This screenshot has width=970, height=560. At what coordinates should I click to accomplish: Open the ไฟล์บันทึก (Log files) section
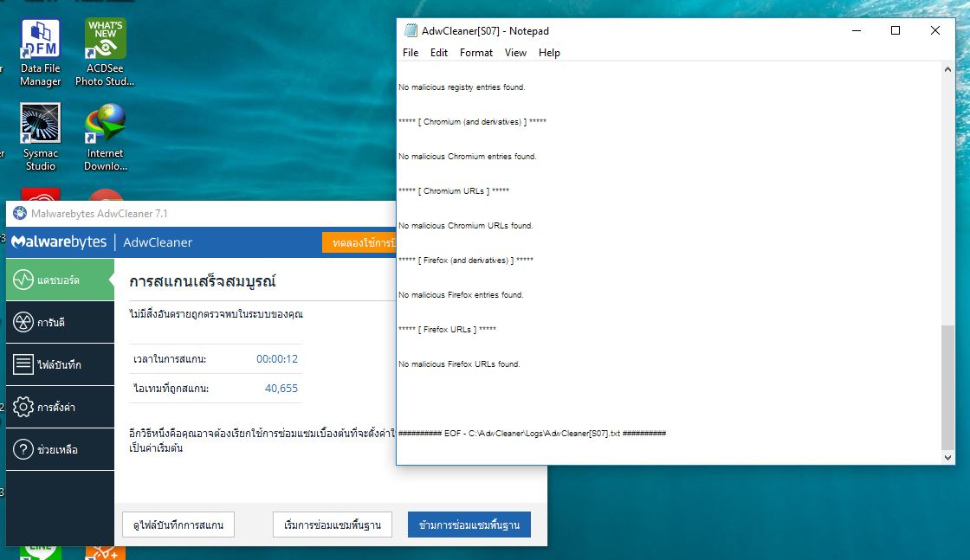(60, 364)
